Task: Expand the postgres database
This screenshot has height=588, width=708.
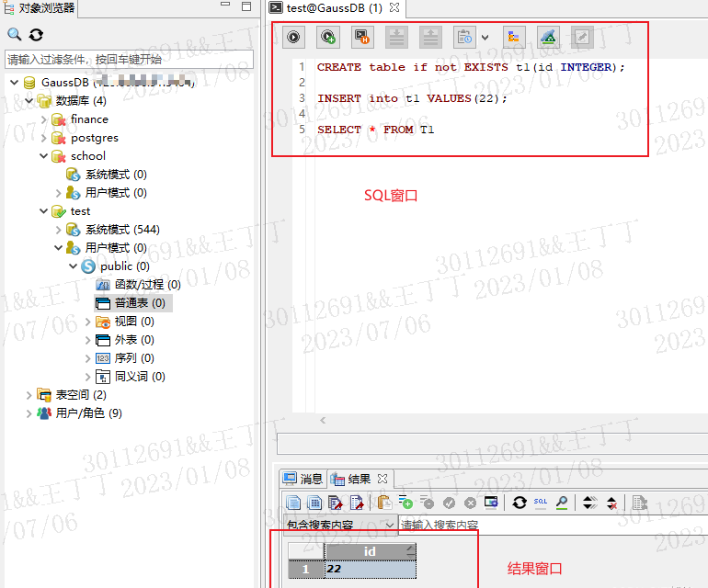Action: 44,138
